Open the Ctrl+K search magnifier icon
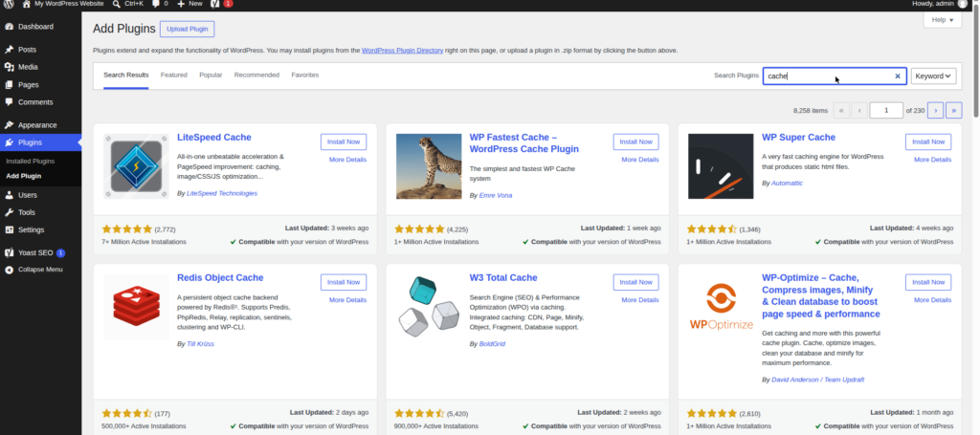The image size is (980, 435). 117,4
